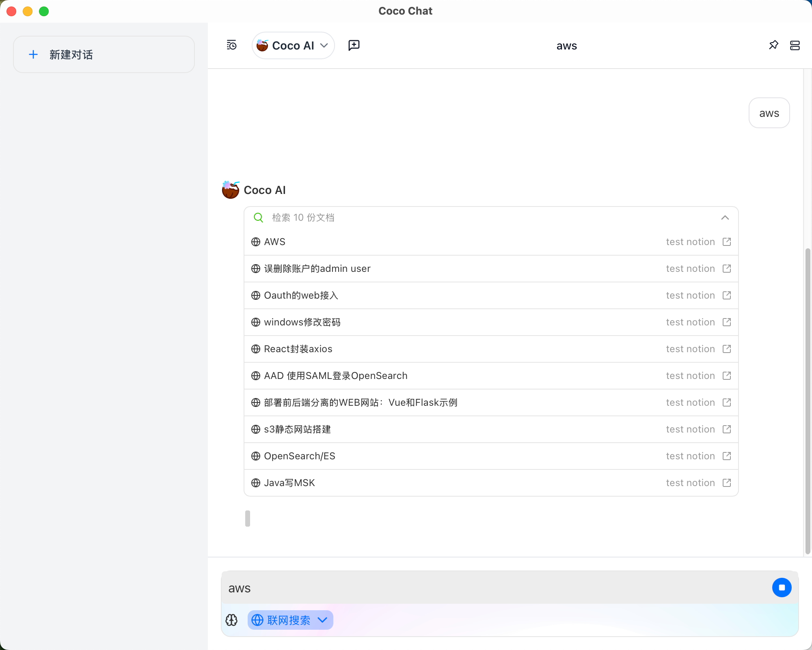Focus the message input field containing aws

(487, 588)
